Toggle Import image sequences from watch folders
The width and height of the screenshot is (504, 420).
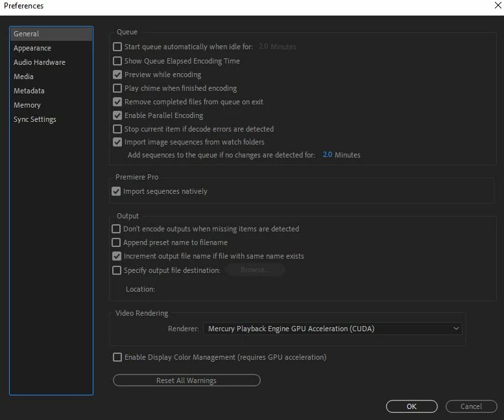[x=117, y=142]
